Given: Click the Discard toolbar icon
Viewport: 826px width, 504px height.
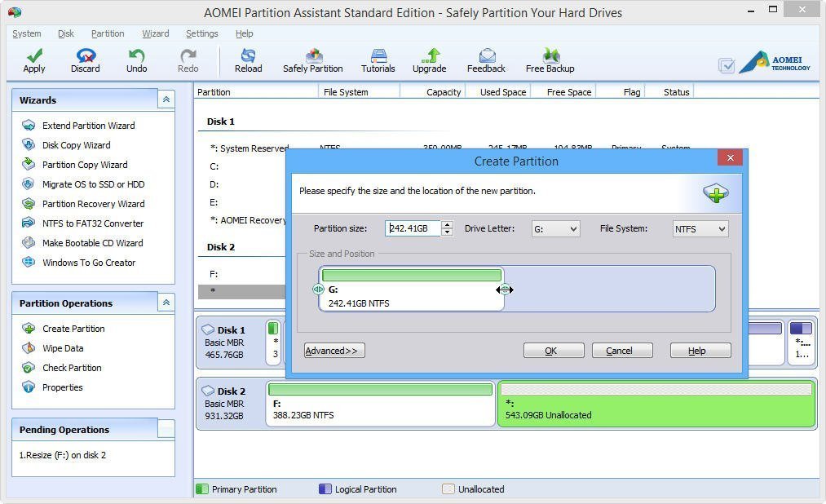Looking at the screenshot, I should (x=86, y=55).
